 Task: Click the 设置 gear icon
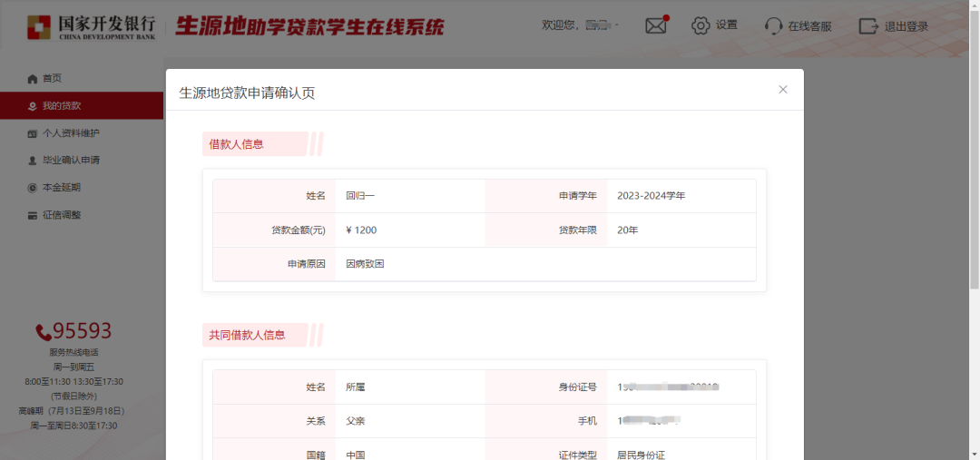pos(701,25)
